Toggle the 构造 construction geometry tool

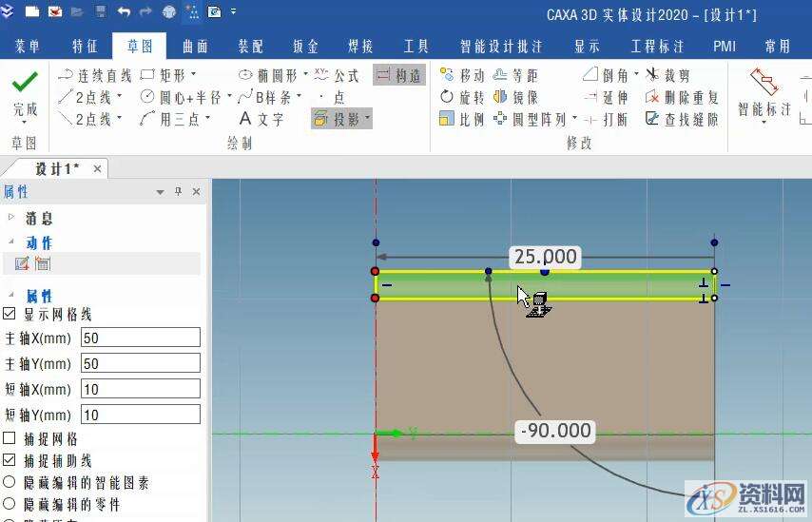399,76
